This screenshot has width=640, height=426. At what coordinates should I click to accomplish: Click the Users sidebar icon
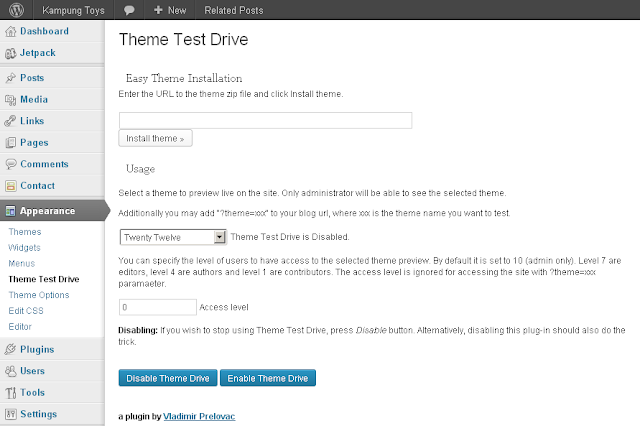11,371
